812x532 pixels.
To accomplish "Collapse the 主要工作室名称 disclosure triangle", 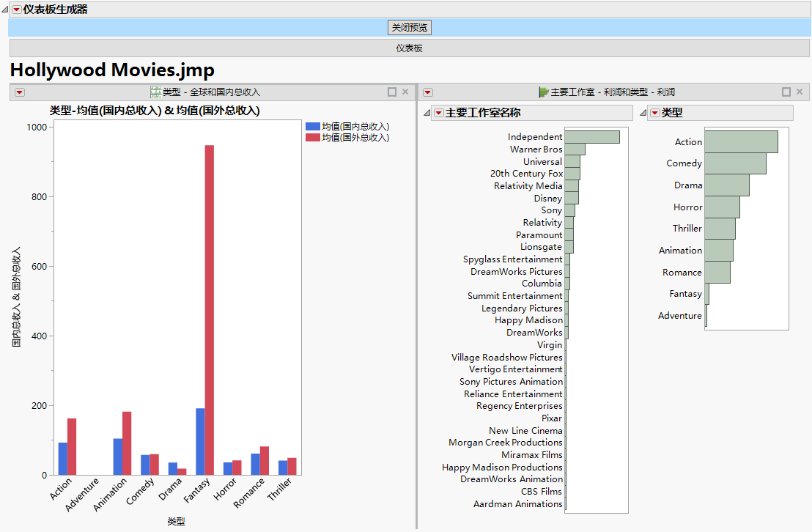I will (426, 113).
